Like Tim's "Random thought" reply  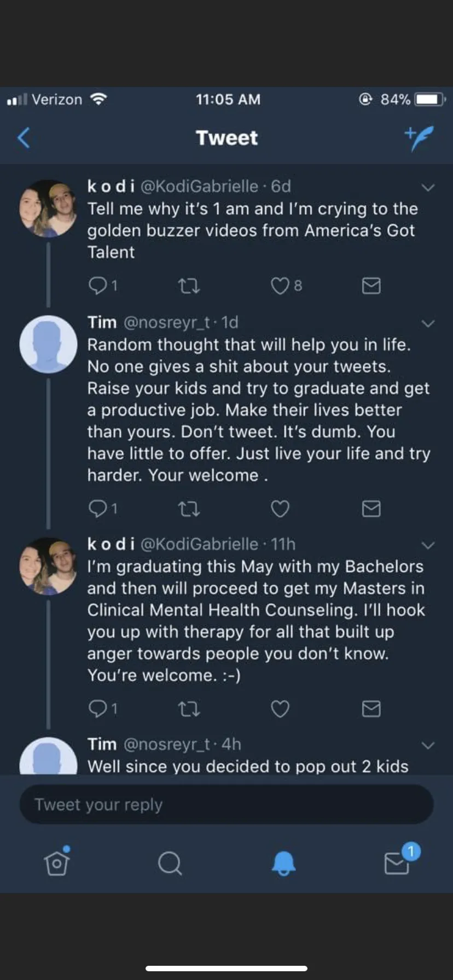pos(280,509)
